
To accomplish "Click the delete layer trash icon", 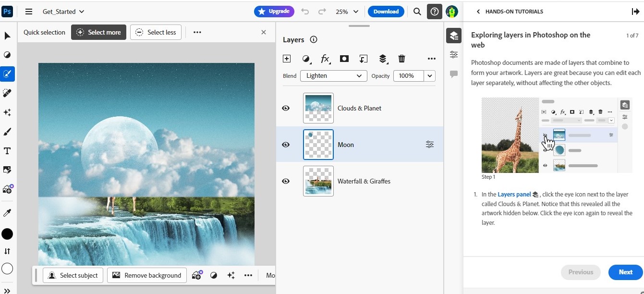I will (401, 59).
